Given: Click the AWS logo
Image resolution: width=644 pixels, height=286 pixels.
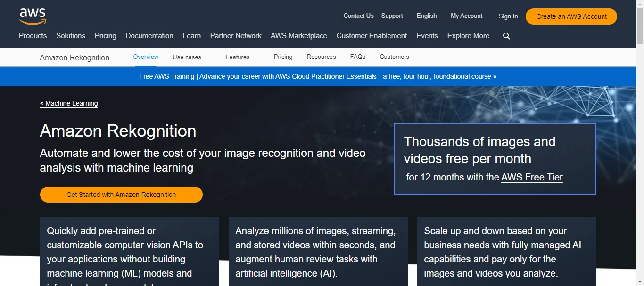Looking at the screenshot, I should tap(33, 16).
